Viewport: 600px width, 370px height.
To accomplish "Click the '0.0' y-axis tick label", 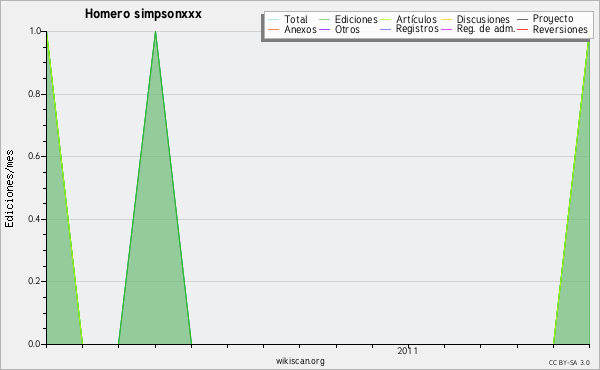I will [x=35, y=344].
